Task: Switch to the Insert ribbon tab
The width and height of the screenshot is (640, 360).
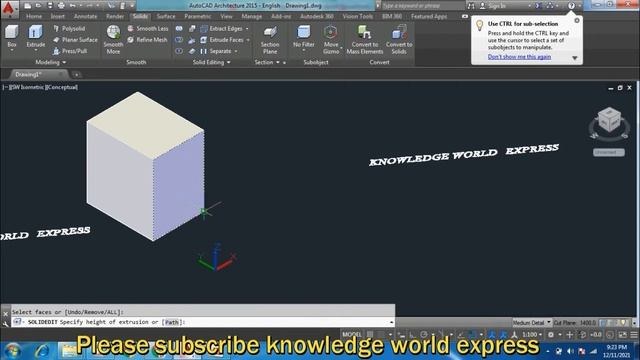Action: click(x=58, y=16)
